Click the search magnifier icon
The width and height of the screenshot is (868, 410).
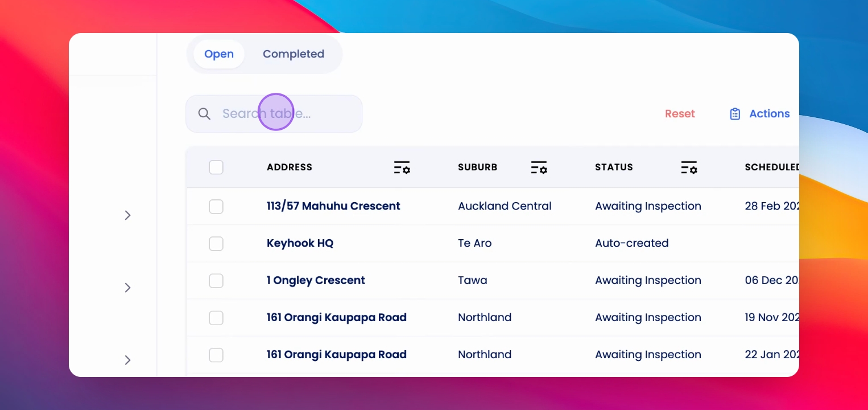tap(204, 113)
